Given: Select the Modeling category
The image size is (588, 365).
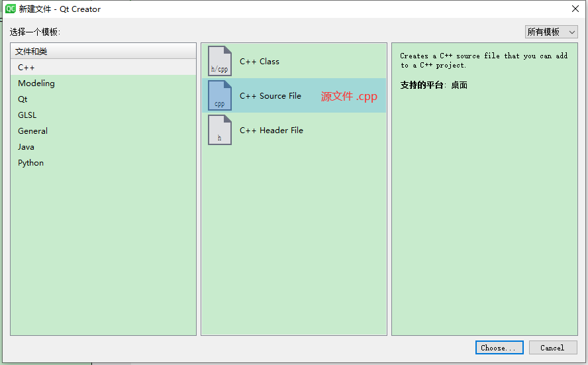Looking at the screenshot, I should coord(103,83).
